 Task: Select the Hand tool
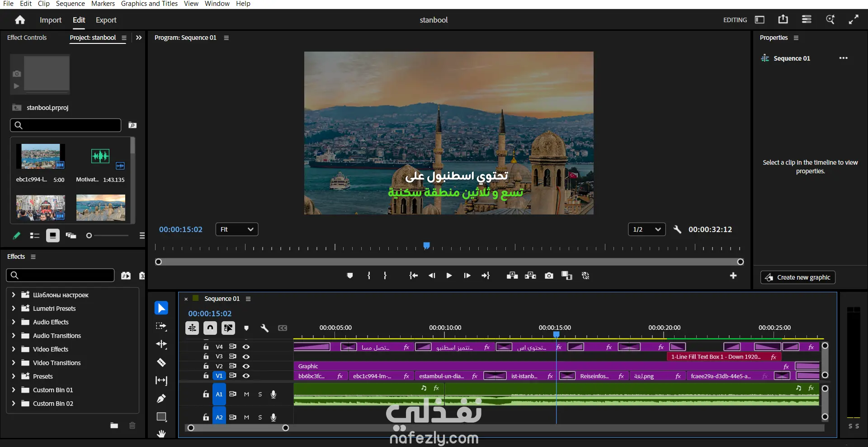tap(161, 433)
